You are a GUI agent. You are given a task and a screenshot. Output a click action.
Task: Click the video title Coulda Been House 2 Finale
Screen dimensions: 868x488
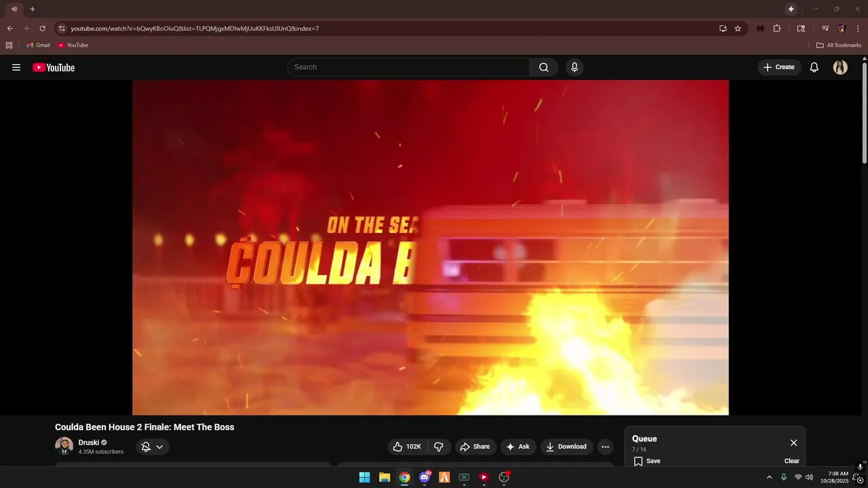[x=144, y=427]
